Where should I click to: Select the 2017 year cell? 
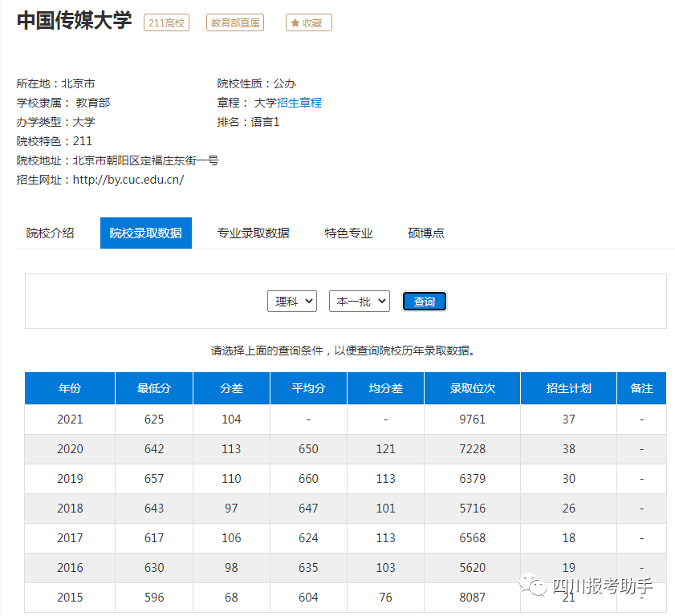tap(70, 538)
